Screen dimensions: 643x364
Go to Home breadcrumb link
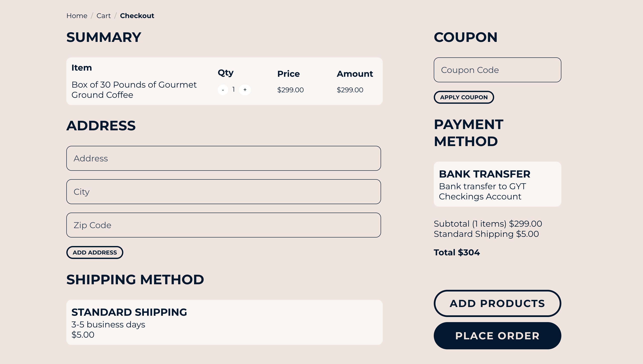click(77, 16)
